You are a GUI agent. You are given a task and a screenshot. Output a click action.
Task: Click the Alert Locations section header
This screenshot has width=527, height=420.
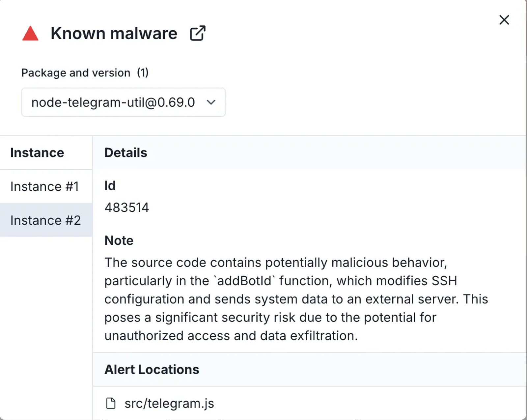(x=152, y=370)
